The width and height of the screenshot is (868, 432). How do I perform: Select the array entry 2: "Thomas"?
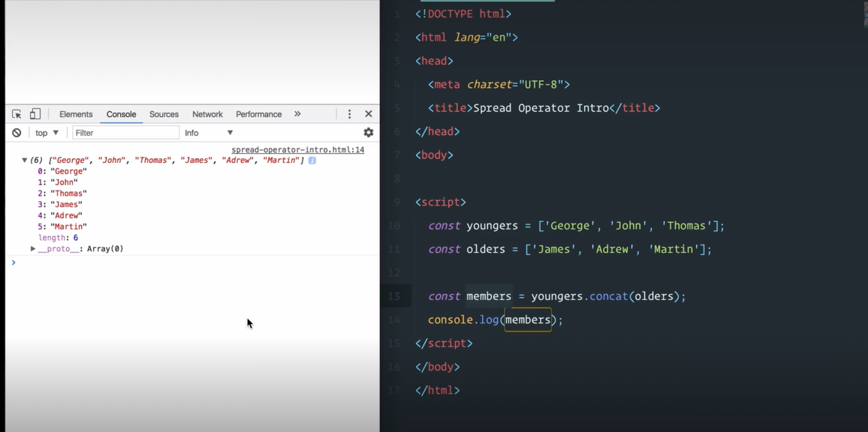(62, 193)
